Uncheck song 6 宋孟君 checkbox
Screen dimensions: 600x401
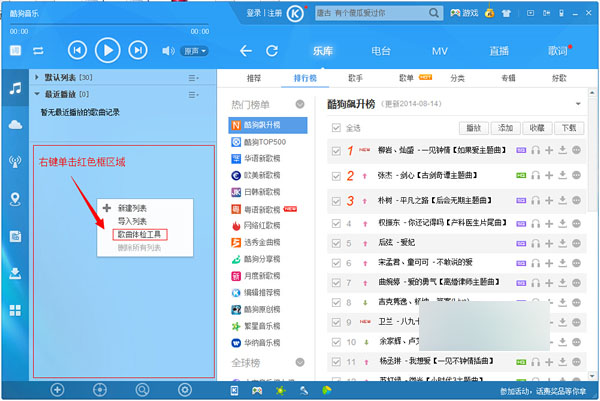336,263
